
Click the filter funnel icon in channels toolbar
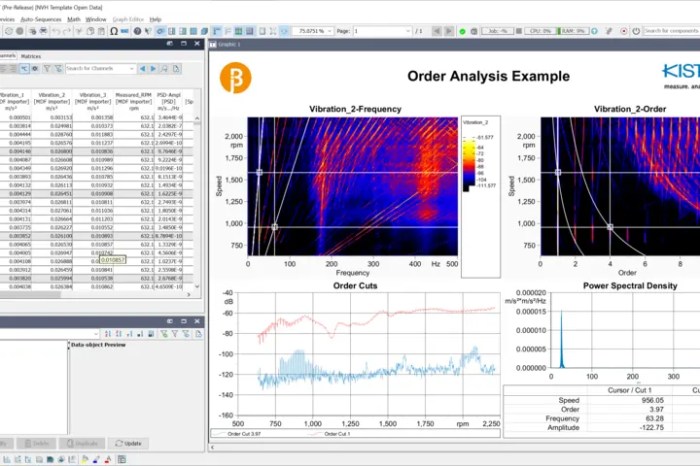pyautogui.click(x=47, y=68)
